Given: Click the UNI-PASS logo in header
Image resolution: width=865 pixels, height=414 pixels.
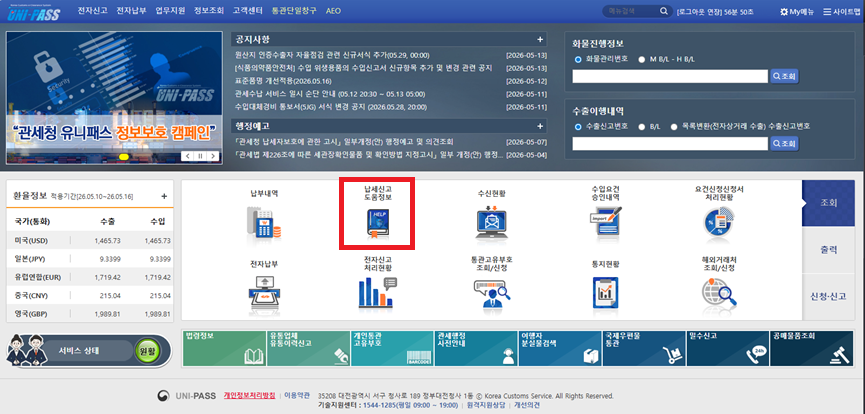Looking at the screenshot, I should pyautogui.click(x=34, y=12).
